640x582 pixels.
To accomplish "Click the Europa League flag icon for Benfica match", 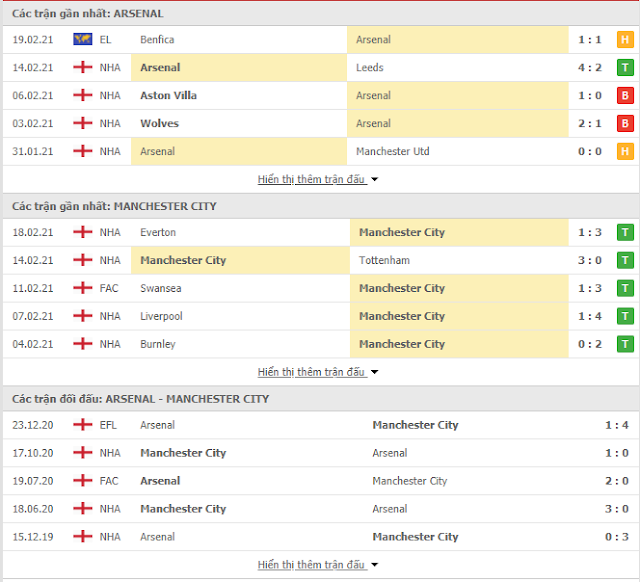I will pyautogui.click(x=82, y=39).
